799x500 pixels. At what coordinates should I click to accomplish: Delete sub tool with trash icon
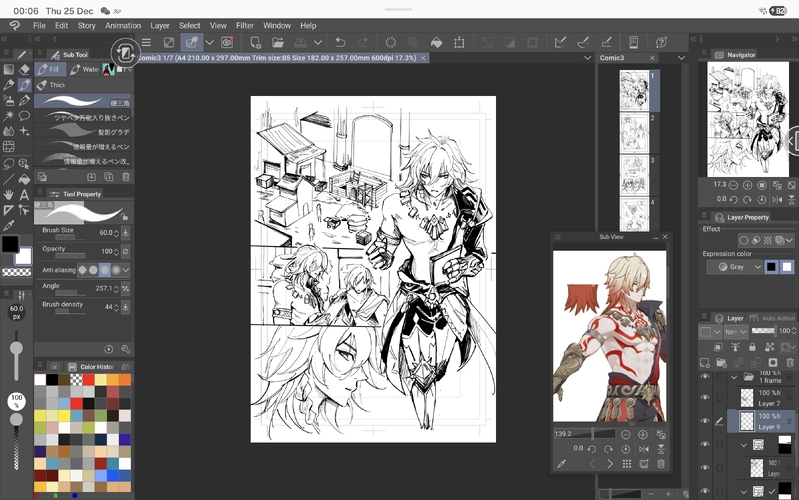coord(126,178)
